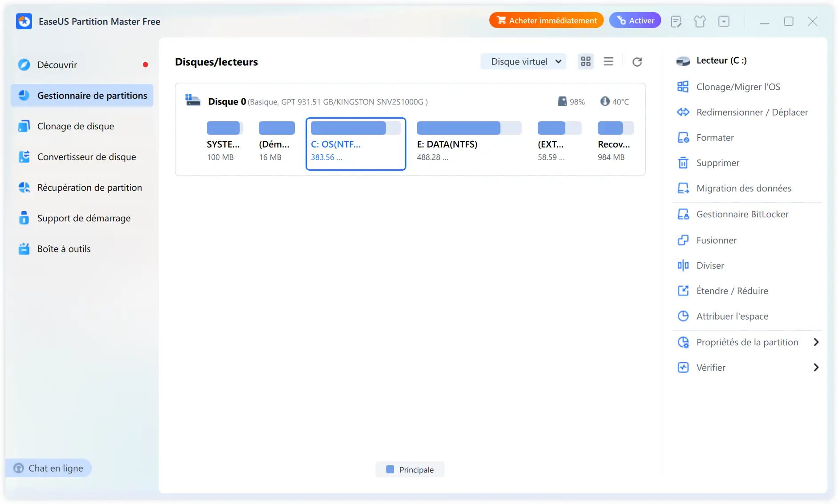Image resolution: width=838 pixels, height=504 pixels.
Task: Switch to list view of disks
Action: pos(608,62)
